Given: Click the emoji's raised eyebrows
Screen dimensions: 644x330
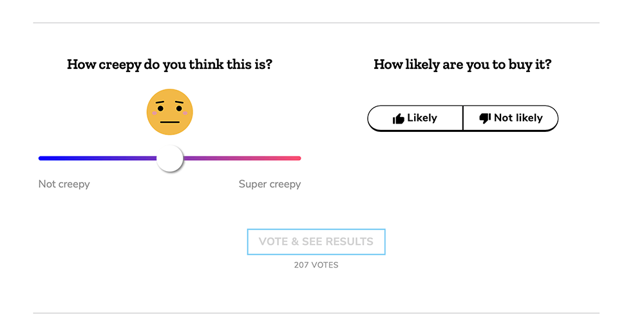Looking at the screenshot, I should click(x=169, y=102).
